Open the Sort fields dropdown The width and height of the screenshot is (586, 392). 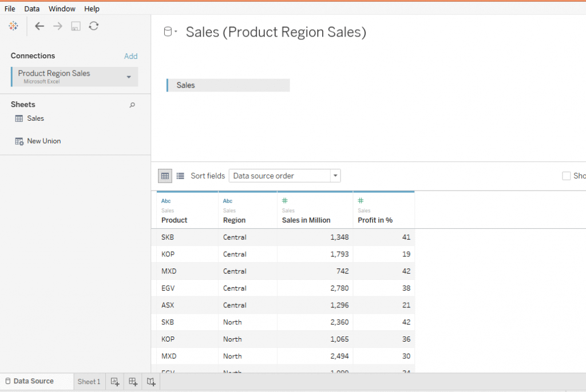point(335,176)
